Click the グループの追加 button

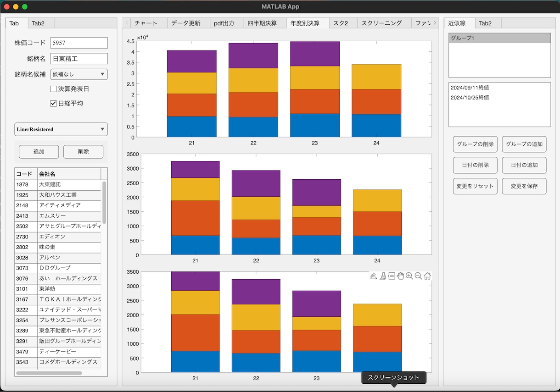pos(524,144)
